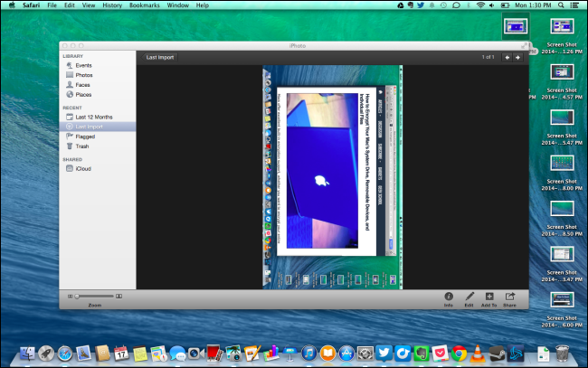Click the small zoom-out icon left of slider

(x=70, y=296)
